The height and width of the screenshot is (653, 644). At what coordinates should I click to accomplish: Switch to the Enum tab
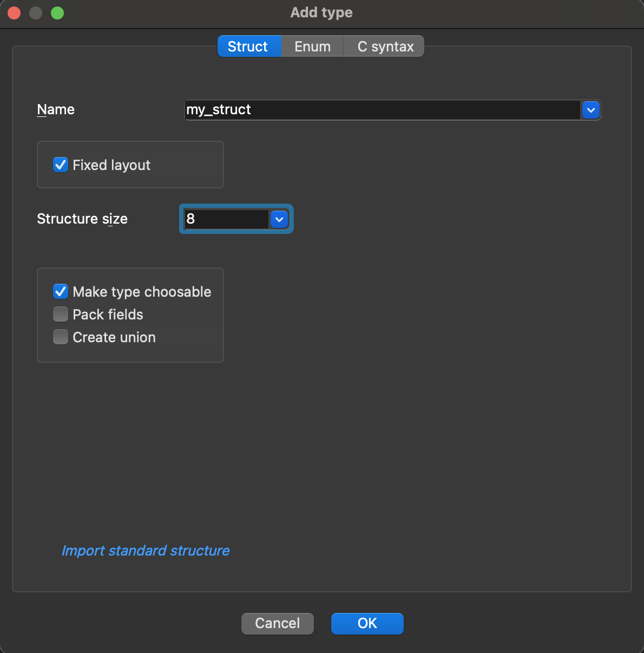click(x=312, y=46)
